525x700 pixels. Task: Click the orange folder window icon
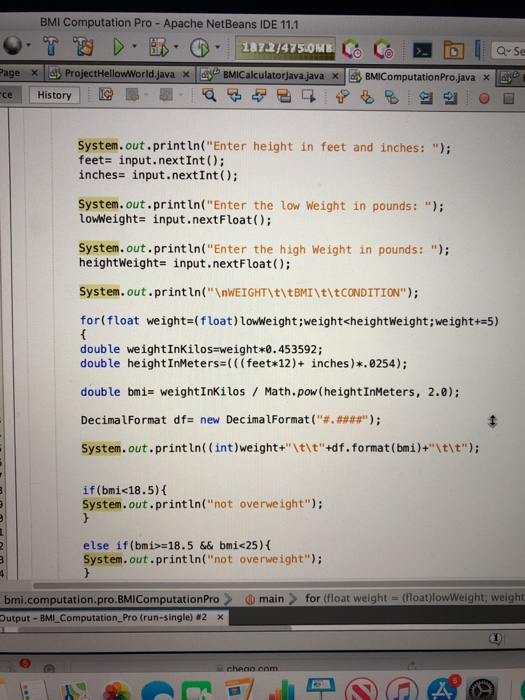tap(454, 50)
